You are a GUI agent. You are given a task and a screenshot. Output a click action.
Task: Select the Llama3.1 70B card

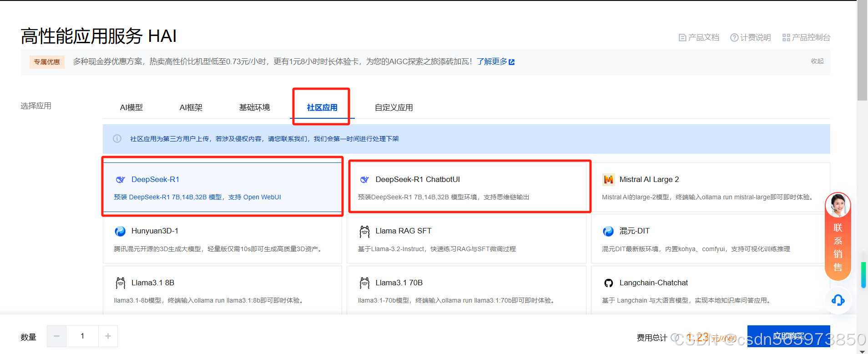(466, 290)
